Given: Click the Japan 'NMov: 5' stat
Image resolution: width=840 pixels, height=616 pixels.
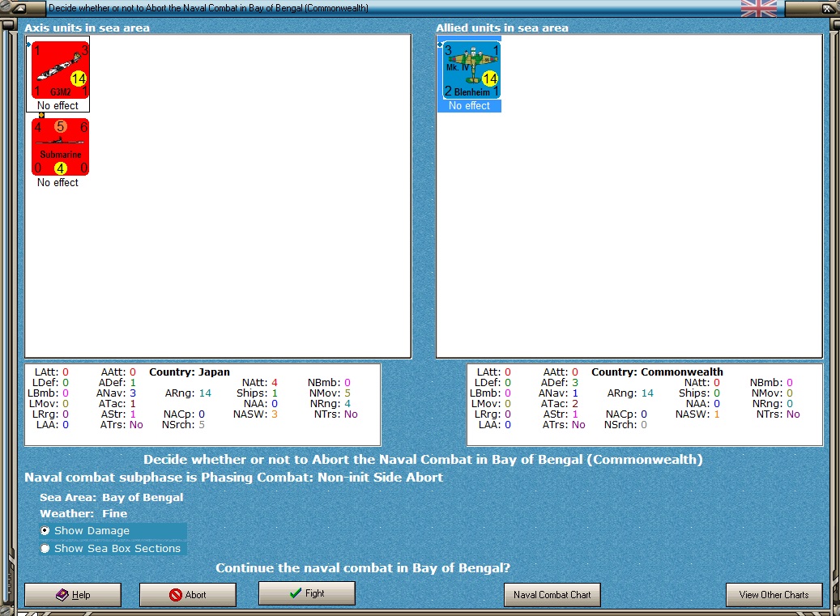Looking at the screenshot, I should [x=330, y=393].
